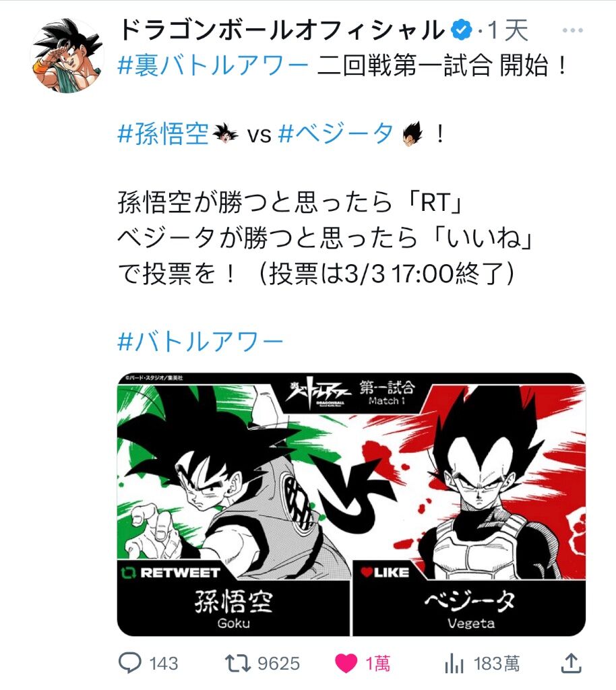Click the 183萬 views count

coord(497,664)
